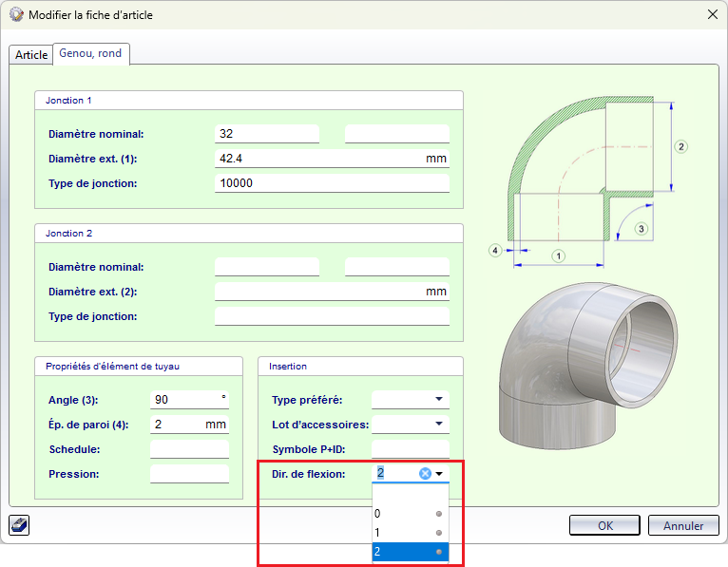Click dimension marker 4 in the diagram
This screenshot has height=567, width=728.
point(495,251)
